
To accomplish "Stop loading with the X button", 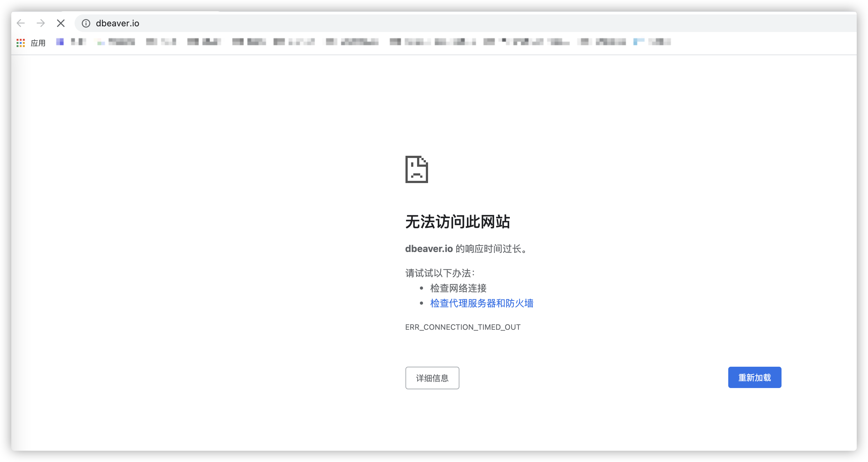I will click(x=61, y=23).
